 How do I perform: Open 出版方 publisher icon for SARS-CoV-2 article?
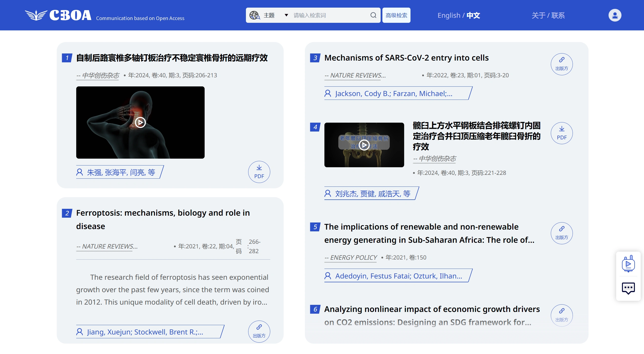(562, 64)
